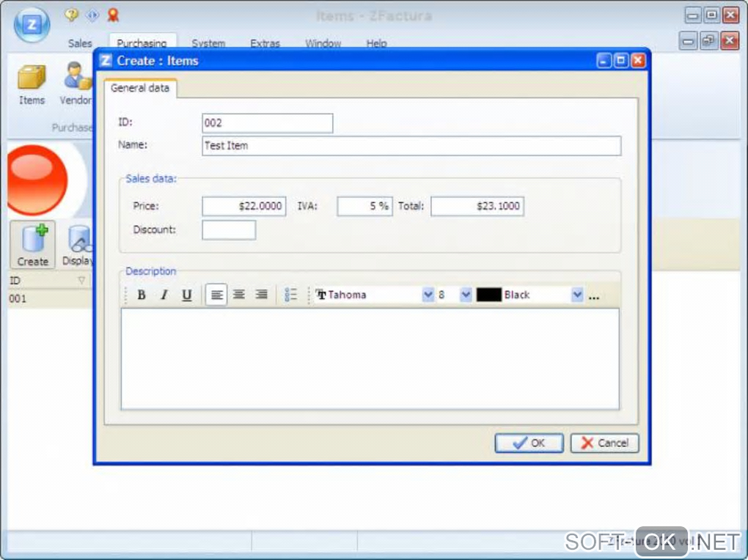Open the font size dropdown
Viewport: 748px width, 560px height.
(x=466, y=295)
